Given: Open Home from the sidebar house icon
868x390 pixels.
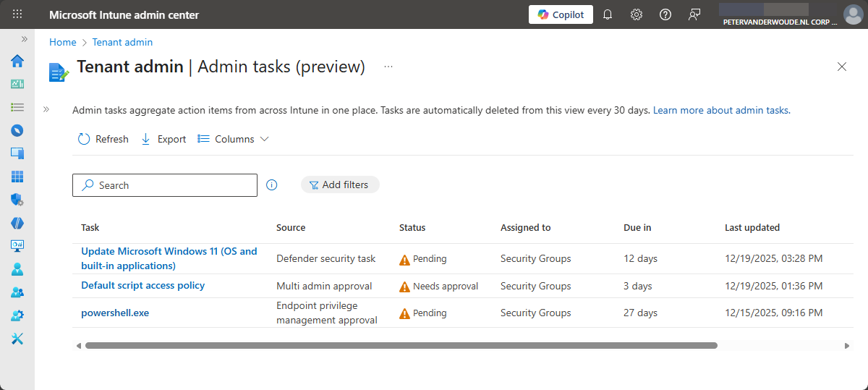Looking at the screenshot, I should (x=17, y=61).
